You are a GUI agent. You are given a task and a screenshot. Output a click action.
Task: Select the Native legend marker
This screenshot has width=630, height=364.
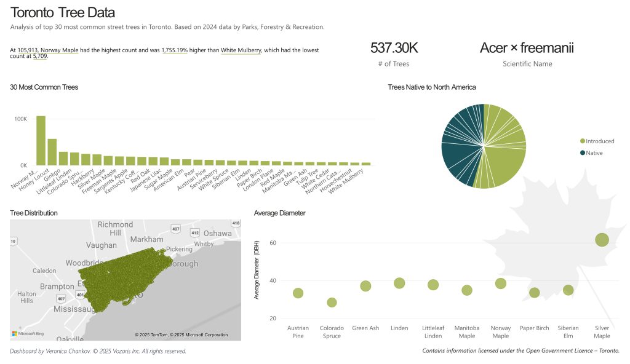(x=581, y=152)
